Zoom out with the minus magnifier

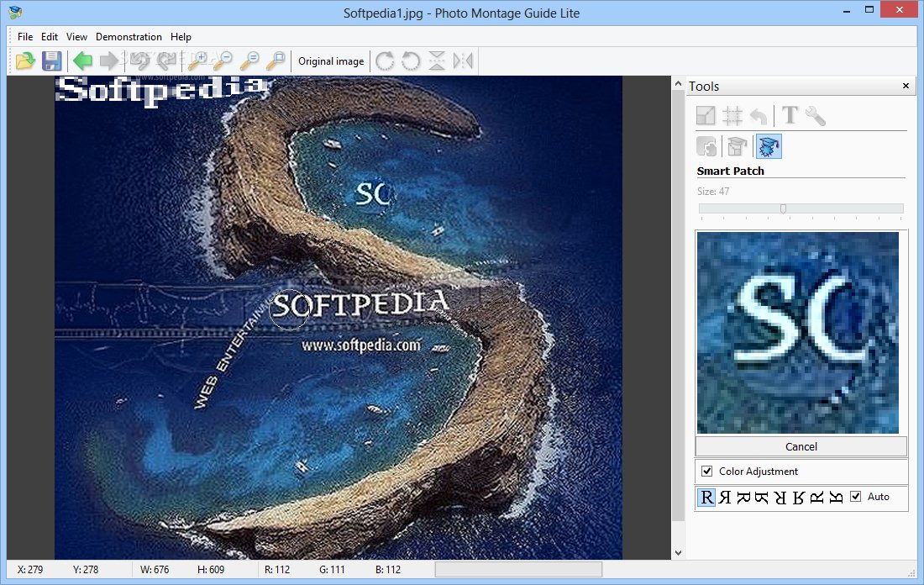coord(223,61)
